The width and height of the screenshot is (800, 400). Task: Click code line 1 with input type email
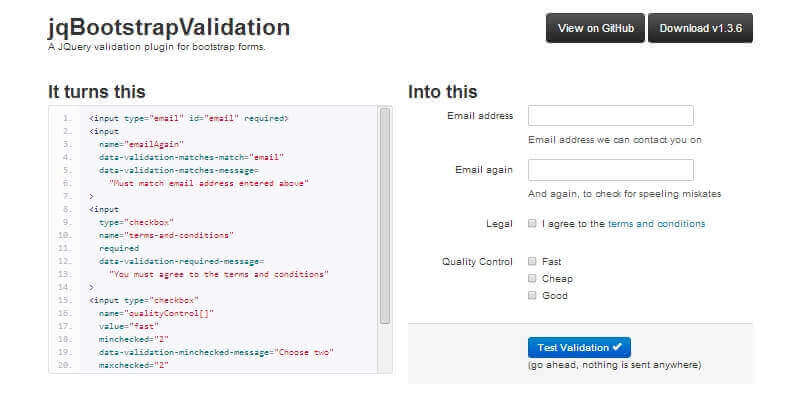point(188,118)
